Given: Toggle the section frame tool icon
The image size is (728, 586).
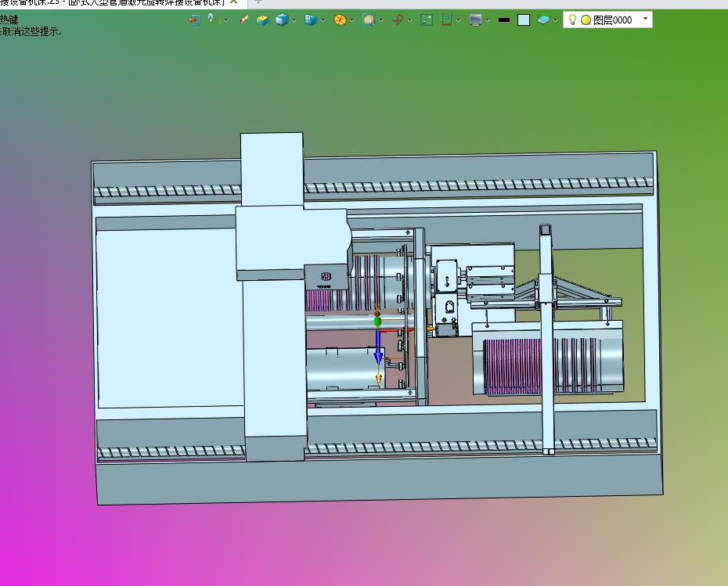Looking at the screenshot, I should click(x=447, y=20).
